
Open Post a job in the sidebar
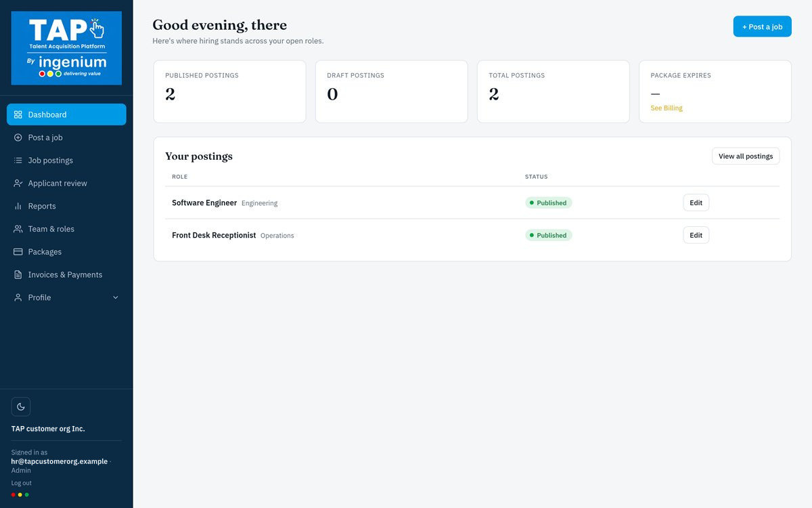point(66,137)
